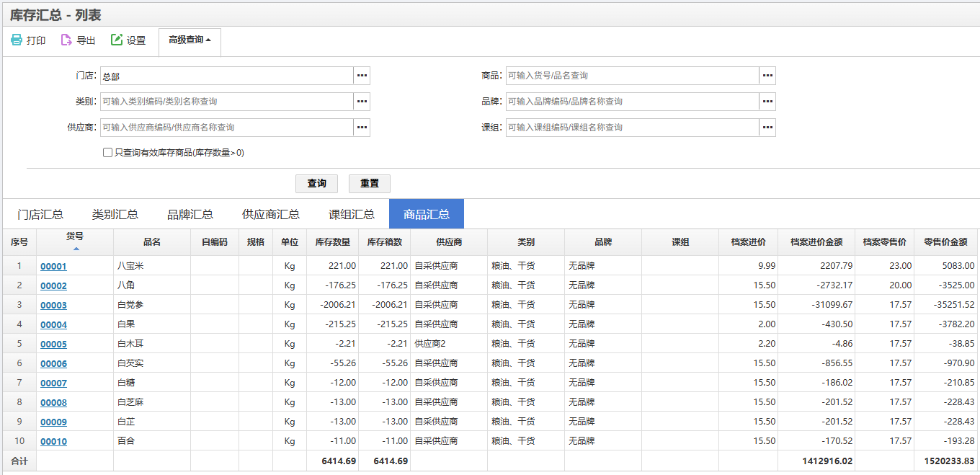Click the retail total 1520233.83
The image size is (980, 475).
click(949, 461)
